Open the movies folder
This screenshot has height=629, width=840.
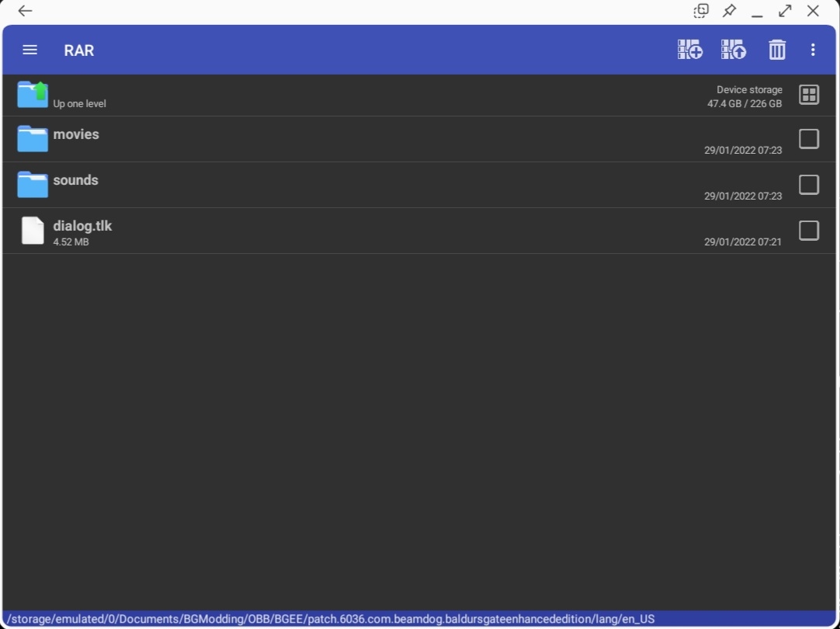click(76, 134)
